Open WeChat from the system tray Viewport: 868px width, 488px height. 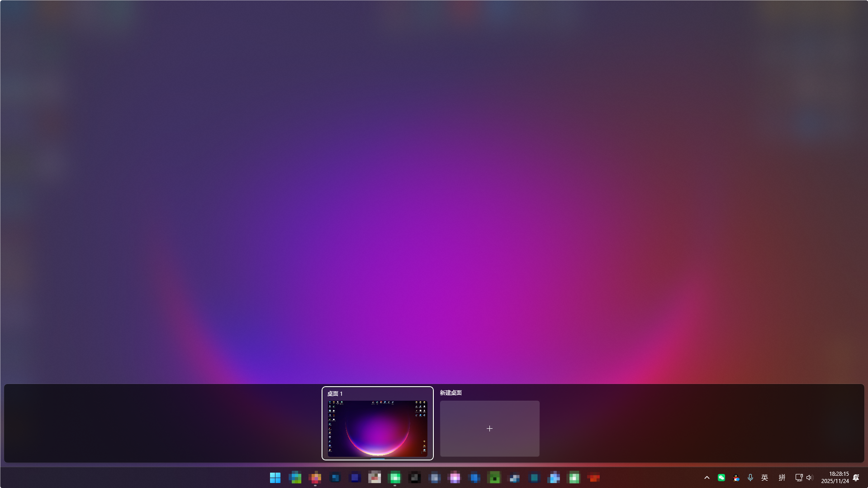721,477
